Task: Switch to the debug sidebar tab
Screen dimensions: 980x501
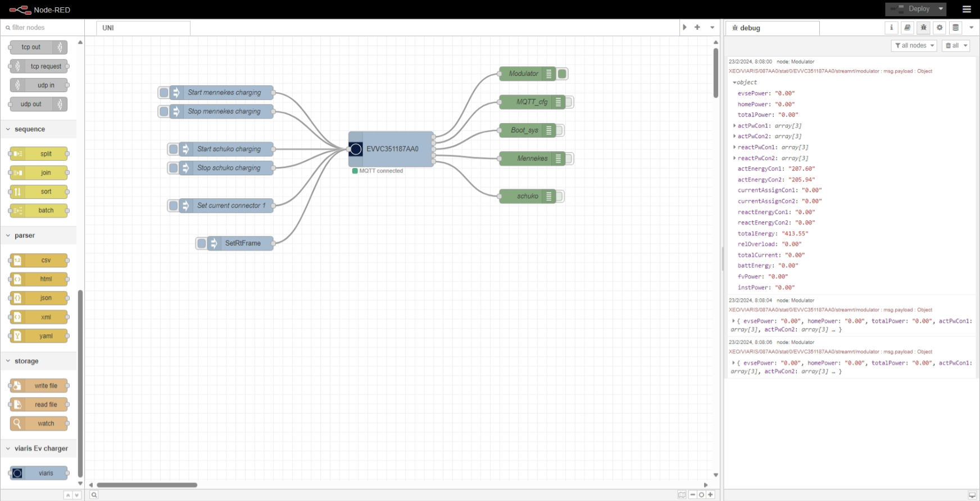Action: (772, 28)
